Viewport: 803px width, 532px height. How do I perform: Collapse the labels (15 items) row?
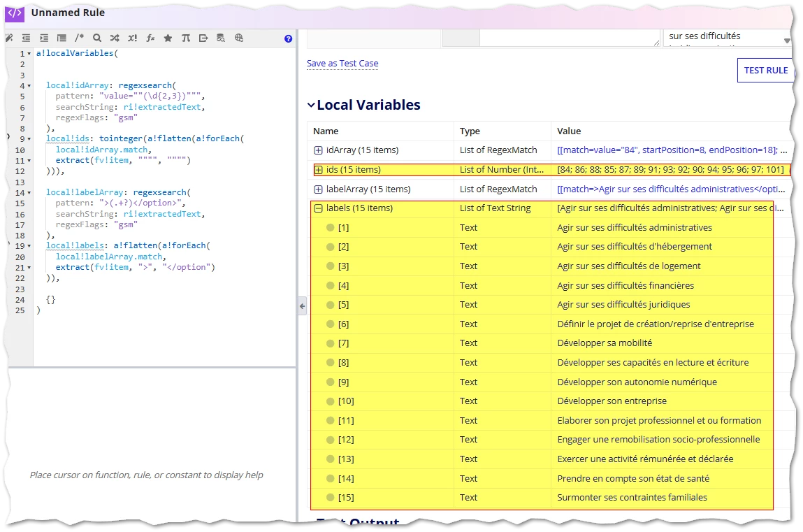click(x=318, y=208)
